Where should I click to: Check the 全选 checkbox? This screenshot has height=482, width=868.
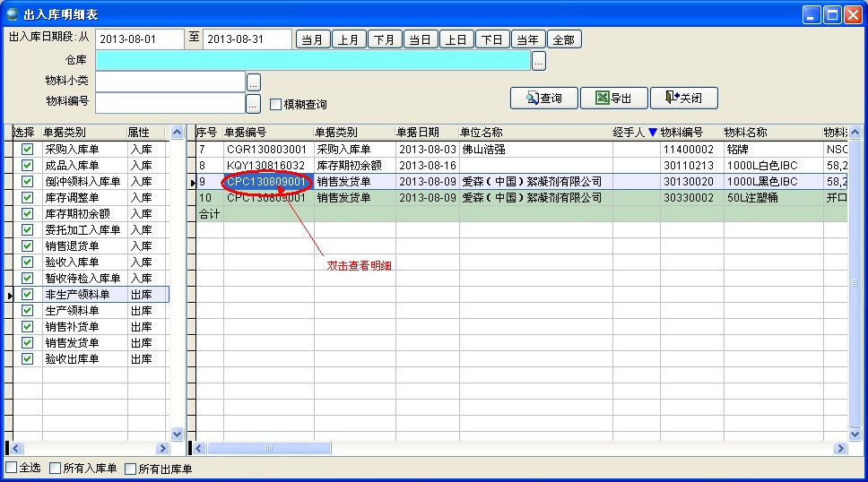click(x=12, y=468)
